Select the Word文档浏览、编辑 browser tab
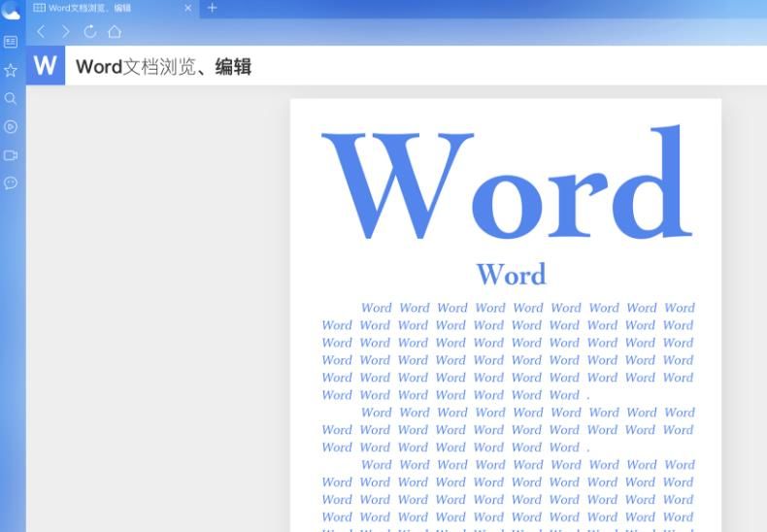Image resolution: width=767 pixels, height=532 pixels. [x=113, y=9]
